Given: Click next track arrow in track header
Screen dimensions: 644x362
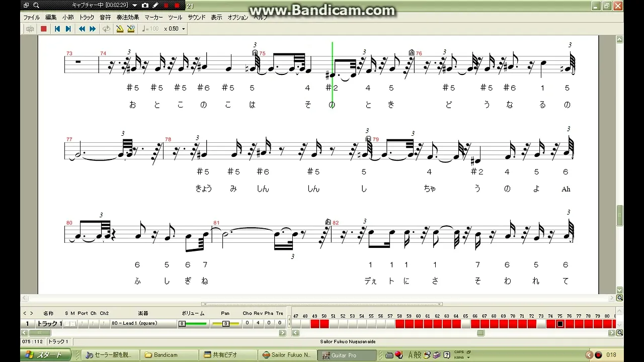Looking at the screenshot, I should 31,313.
